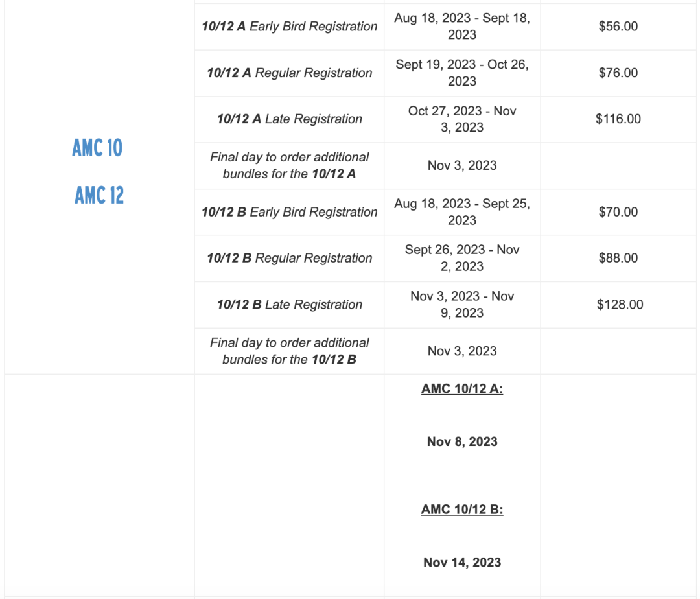Click the Nov 14, 2023 competition date

point(462,563)
